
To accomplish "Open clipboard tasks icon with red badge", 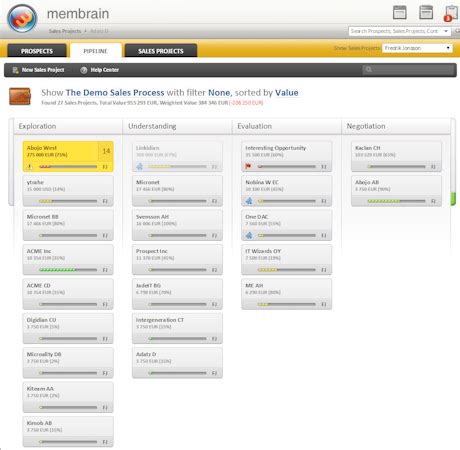I will point(451,13).
